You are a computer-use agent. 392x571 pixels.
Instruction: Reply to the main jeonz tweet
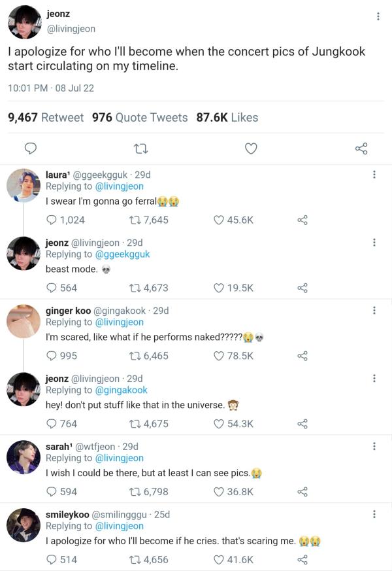click(x=29, y=148)
